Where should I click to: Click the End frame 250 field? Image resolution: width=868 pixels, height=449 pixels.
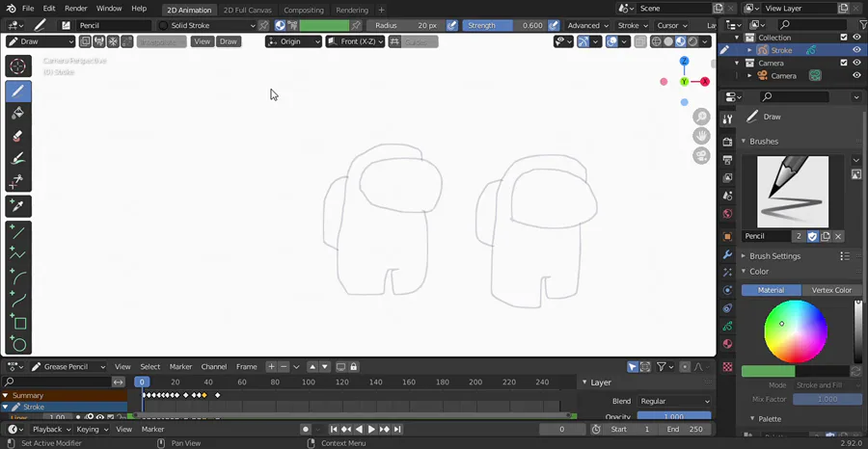point(686,429)
